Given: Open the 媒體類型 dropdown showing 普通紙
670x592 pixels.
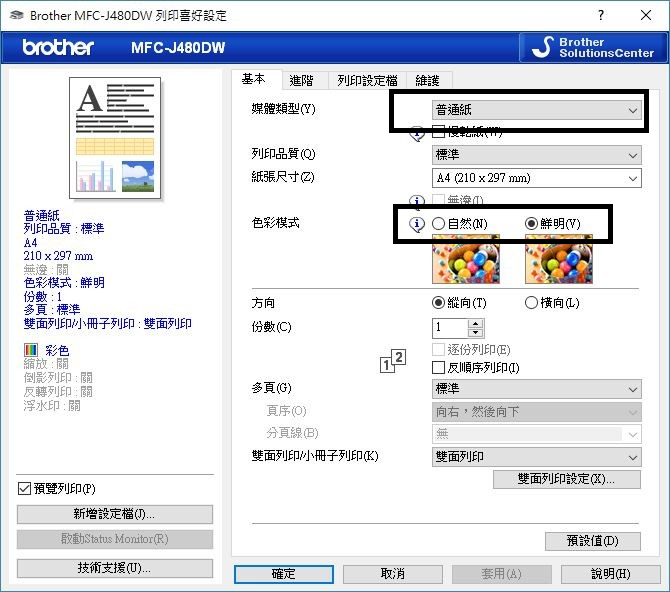Looking at the screenshot, I should point(537,110).
